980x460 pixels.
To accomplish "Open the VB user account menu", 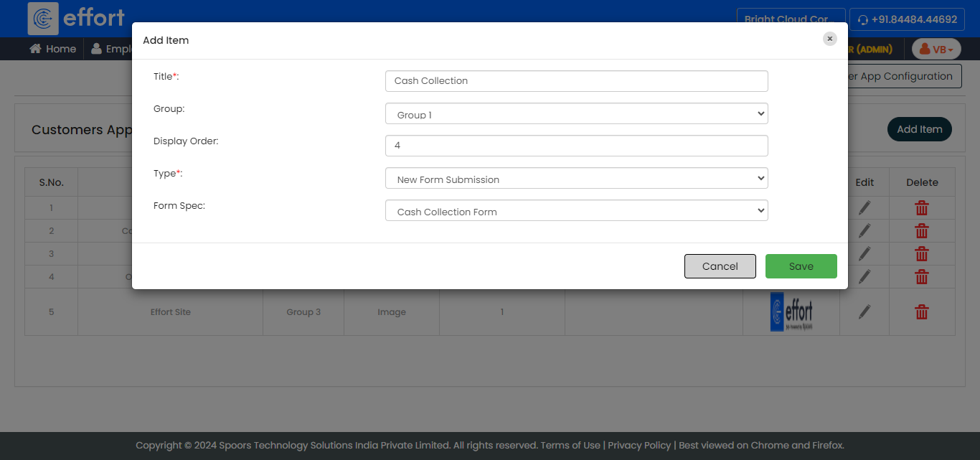I will (x=936, y=49).
